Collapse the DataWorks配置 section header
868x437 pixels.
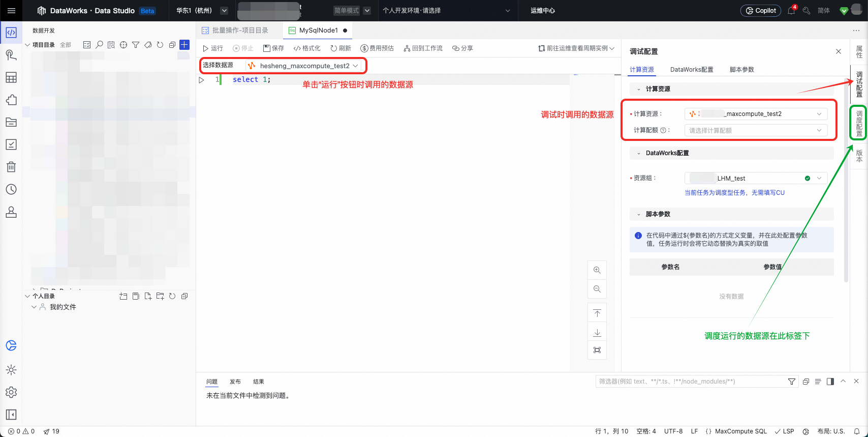coord(639,153)
